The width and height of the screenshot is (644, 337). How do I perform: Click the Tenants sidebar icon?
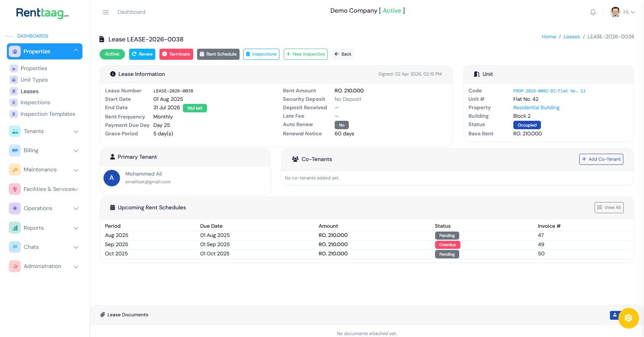click(x=15, y=131)
